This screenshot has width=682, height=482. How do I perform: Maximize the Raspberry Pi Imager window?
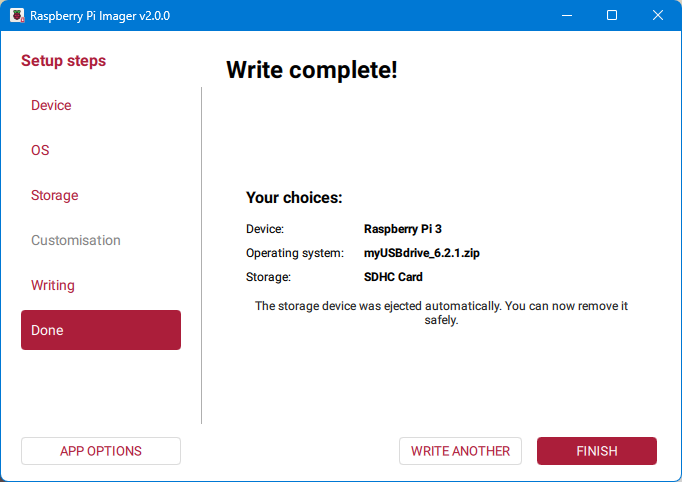click(612, 15)
